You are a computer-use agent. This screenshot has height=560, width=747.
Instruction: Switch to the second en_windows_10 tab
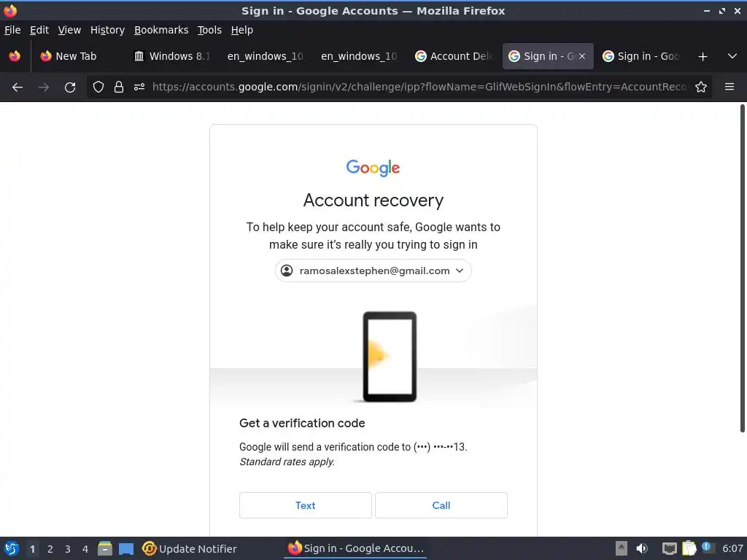359,56
